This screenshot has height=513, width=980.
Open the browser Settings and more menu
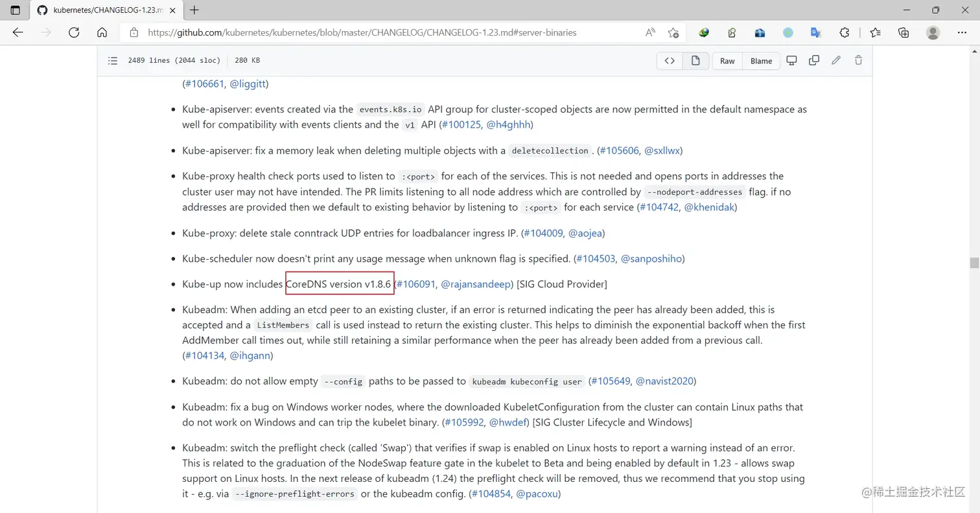(962, 32)
